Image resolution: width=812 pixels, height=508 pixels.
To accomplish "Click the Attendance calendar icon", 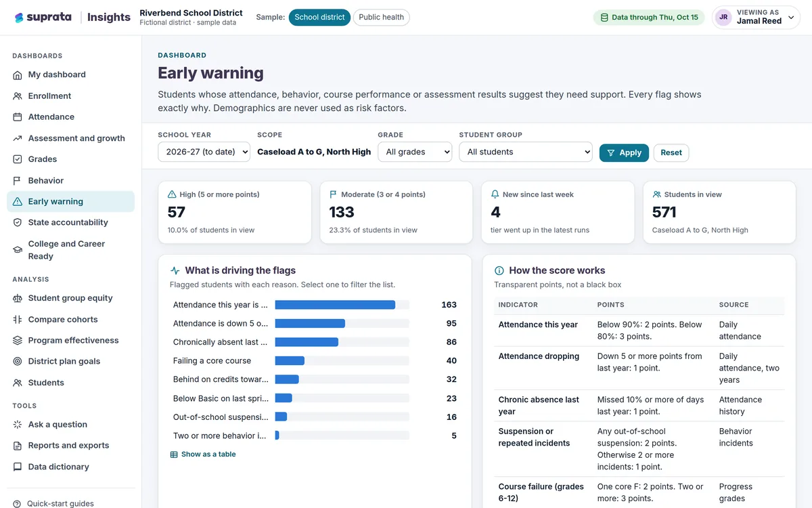I will [18, 117].
